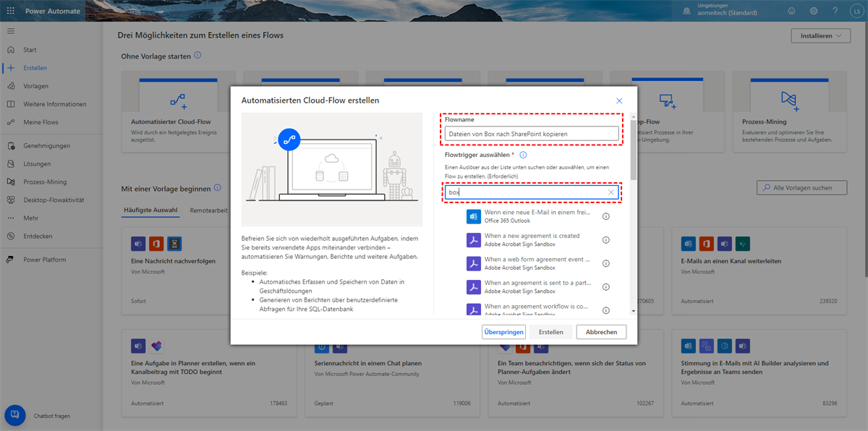Open Chatbot fragen chat button
The width and height of the screenshot is (868, 431).
click(15, 415)
